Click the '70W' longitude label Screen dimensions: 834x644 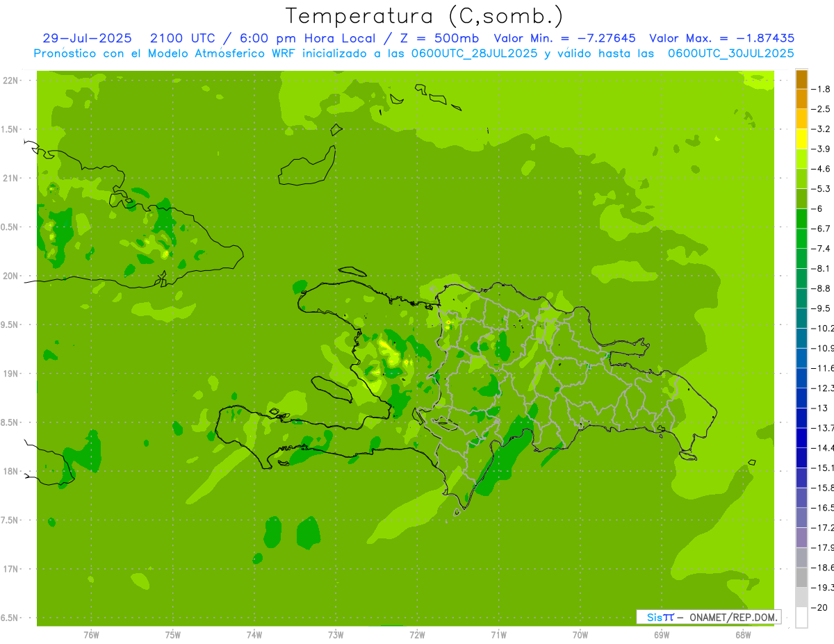click(580, 634)
